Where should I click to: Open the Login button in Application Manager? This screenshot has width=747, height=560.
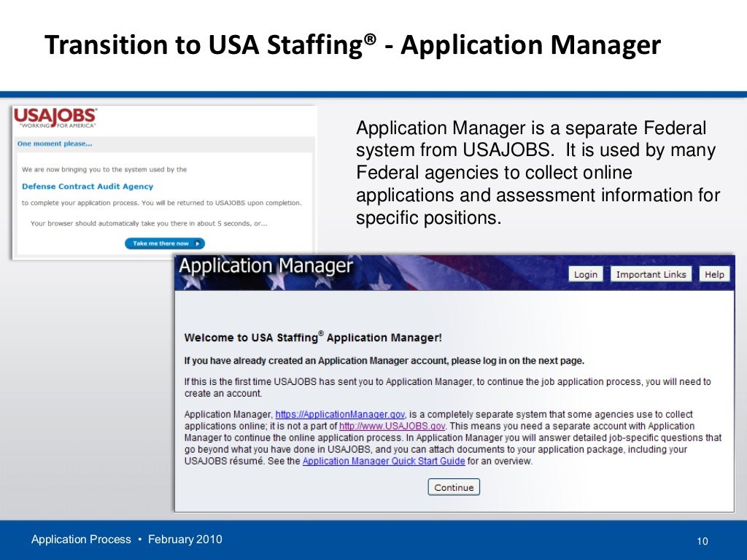pyautogui.click(x=586, y=274)
